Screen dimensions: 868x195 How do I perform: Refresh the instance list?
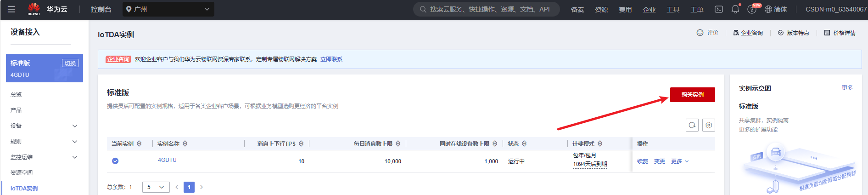pos(692,125)
